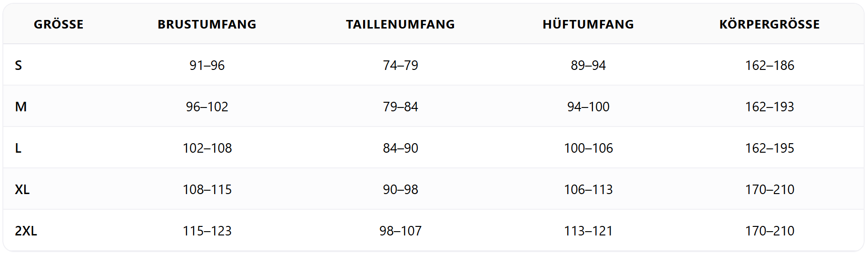
Task: Click the XL size row label
Action: [22, 189]
